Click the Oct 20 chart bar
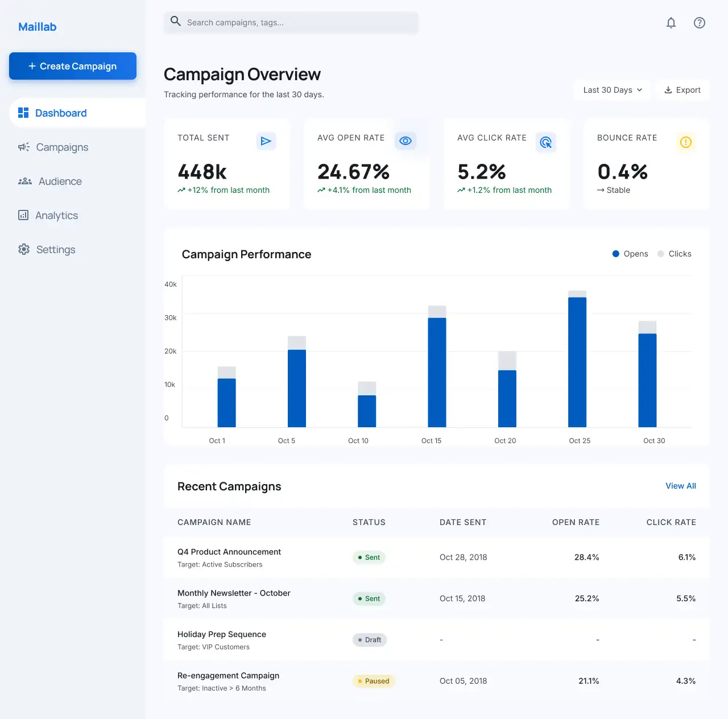The height and width of the screenshot is (719, 728). point(507,389)
